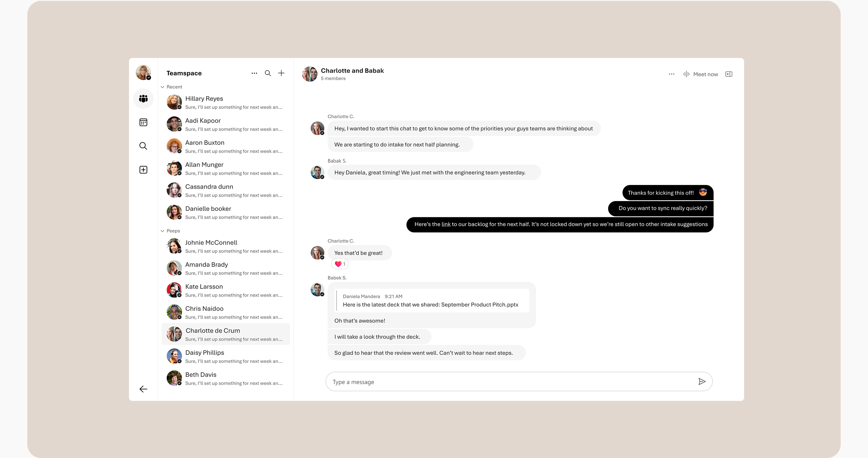Click the add app plus-square icon
The height and width of the screenshot is (458, 868).
[143, 170]
